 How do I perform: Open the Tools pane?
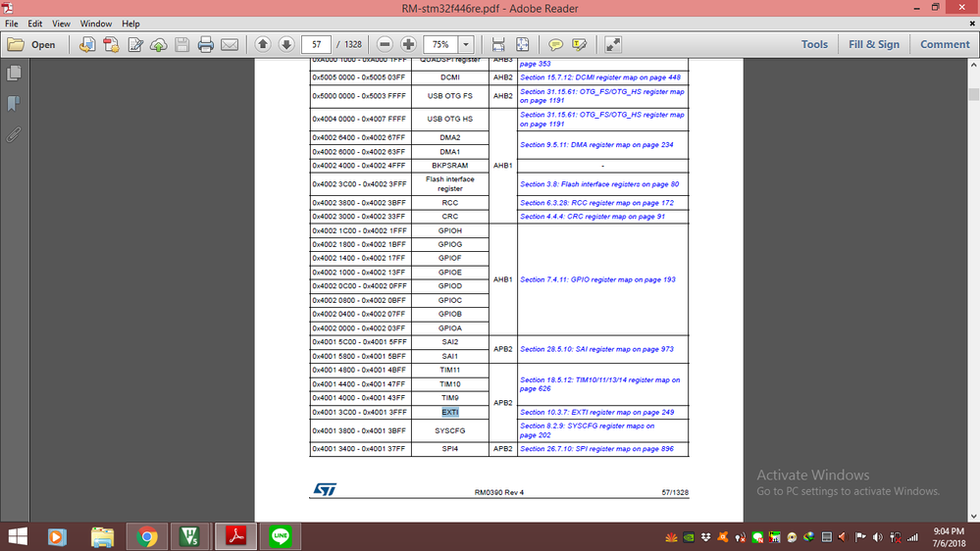[814, 44]
